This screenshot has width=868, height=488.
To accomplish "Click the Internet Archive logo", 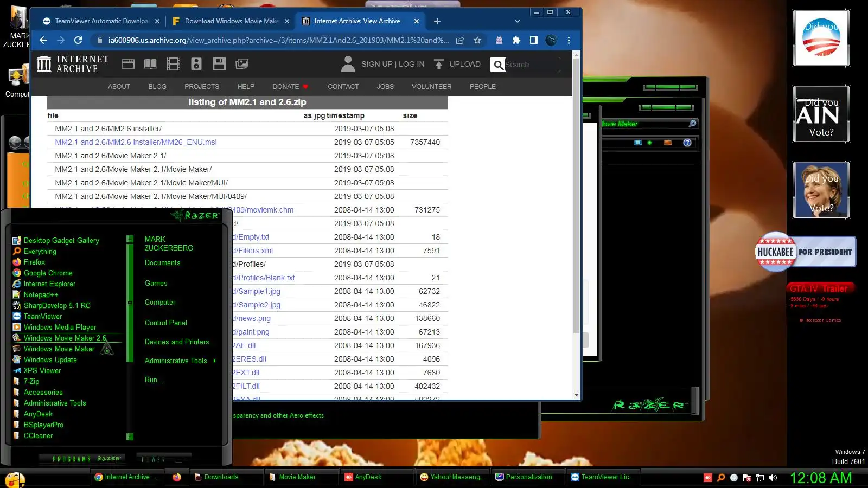I will pyautogui.click(x=73, y=64).
